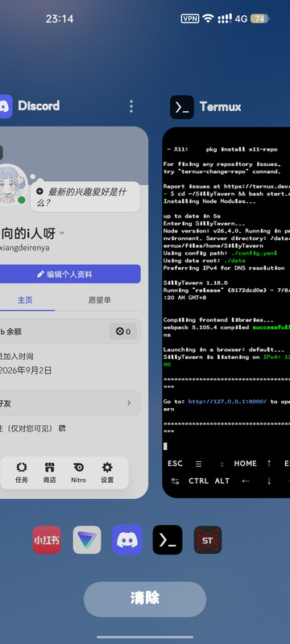The width and height of the screenshot is (290, 644).
Task: Open Nitro icon in Discord
Action: pos(78,473)
